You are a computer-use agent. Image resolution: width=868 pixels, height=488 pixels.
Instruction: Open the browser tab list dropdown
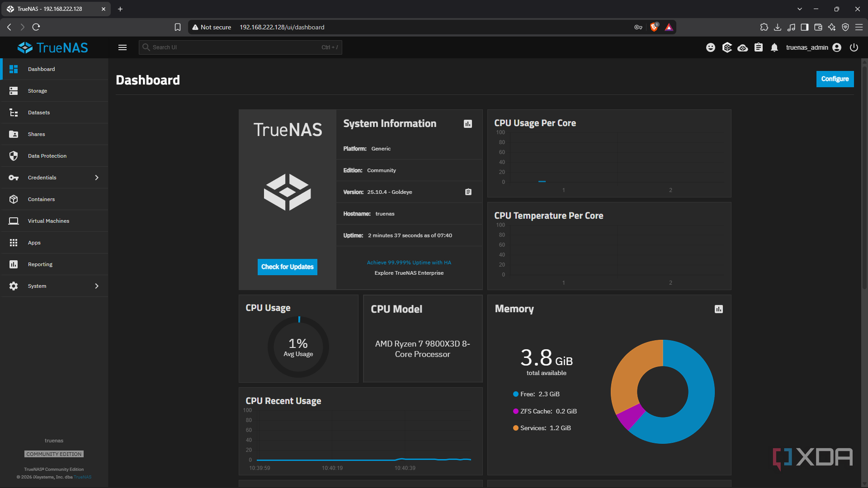pos(800,9)
